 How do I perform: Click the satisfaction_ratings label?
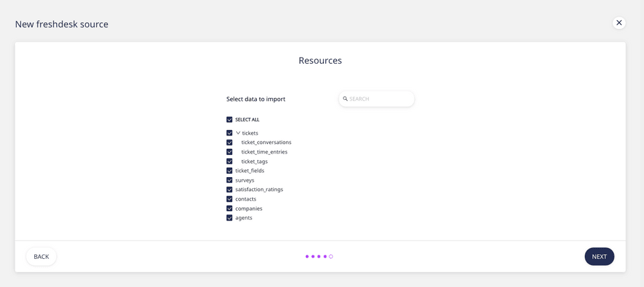pos(259,189)
